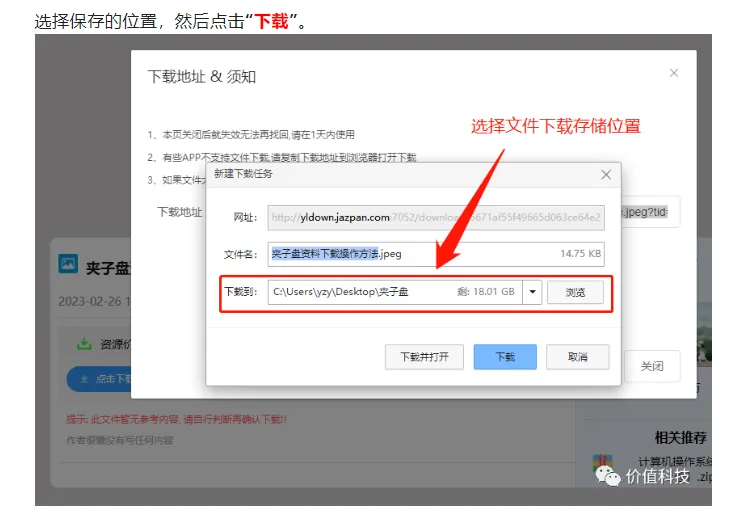The width and height of the screenshot is (730, 521).
Task: Click the 相关推荐 heading
Action: click(x=680, y=437)
